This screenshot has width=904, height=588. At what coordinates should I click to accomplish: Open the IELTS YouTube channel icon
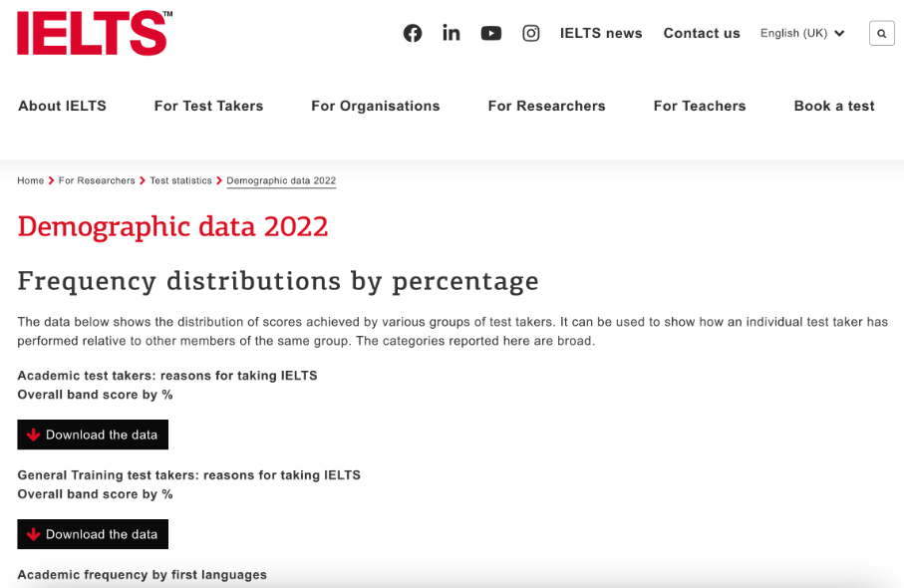pos(491,34)
